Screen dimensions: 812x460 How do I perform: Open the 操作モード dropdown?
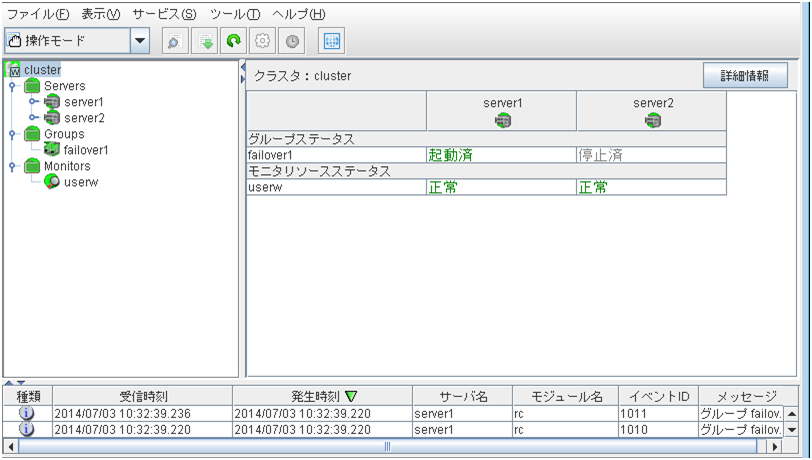point(140,41)
